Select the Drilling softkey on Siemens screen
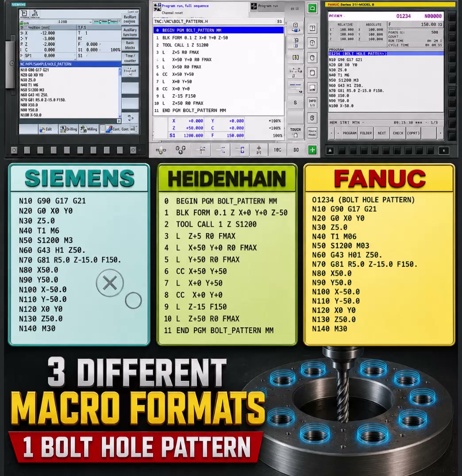462x476 pixels. click(x=68, y=129)
